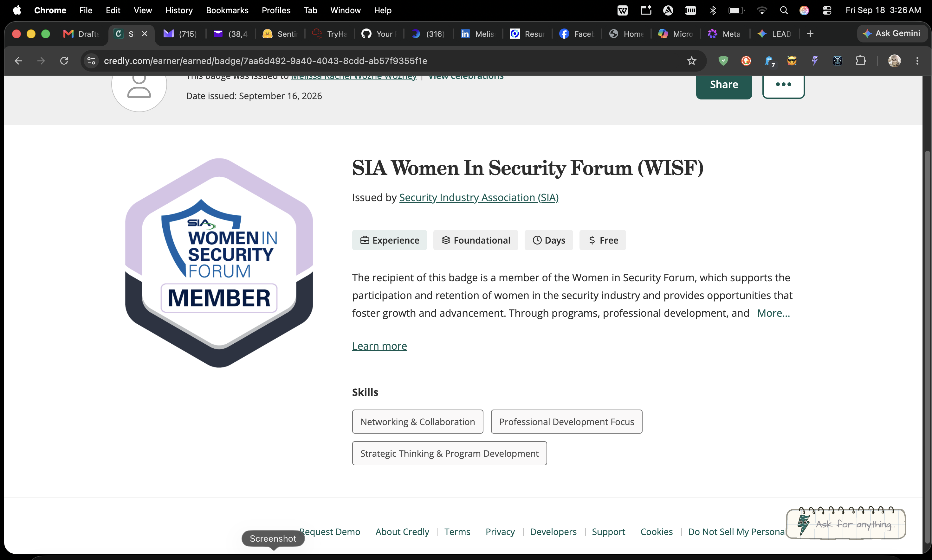The width and height of the screenshot is (932, 560).
Task: Click the Ask for anything notepad widget
Action: 846,524
